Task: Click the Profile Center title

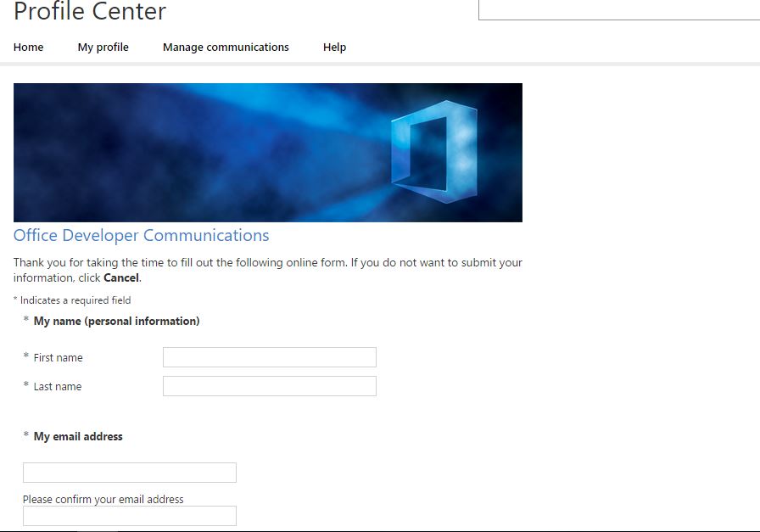Action: [x=90, y=11]
